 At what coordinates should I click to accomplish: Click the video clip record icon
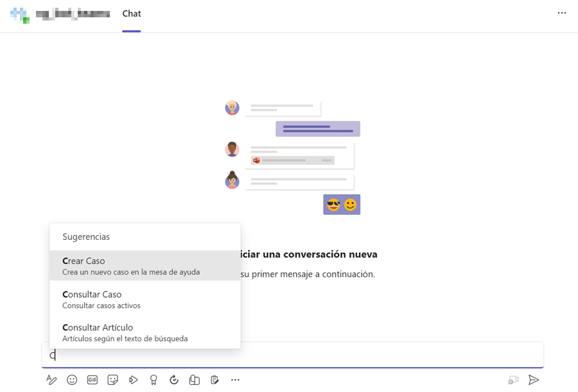(x=513, y=380)
